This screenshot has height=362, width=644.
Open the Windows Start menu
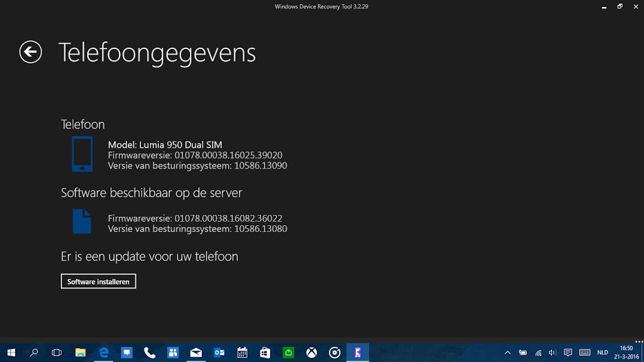tap(11, 352)
